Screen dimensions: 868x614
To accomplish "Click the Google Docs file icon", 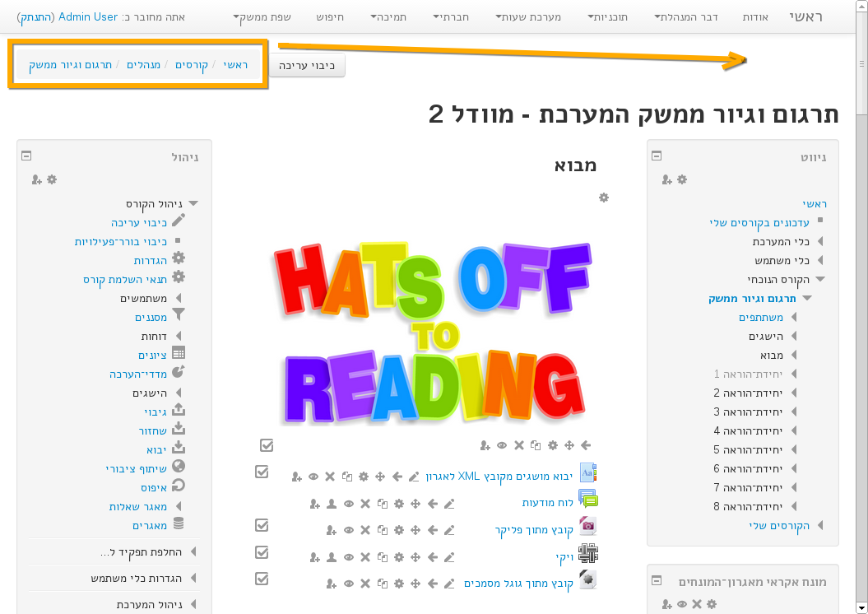I will [x=588, y=579].
